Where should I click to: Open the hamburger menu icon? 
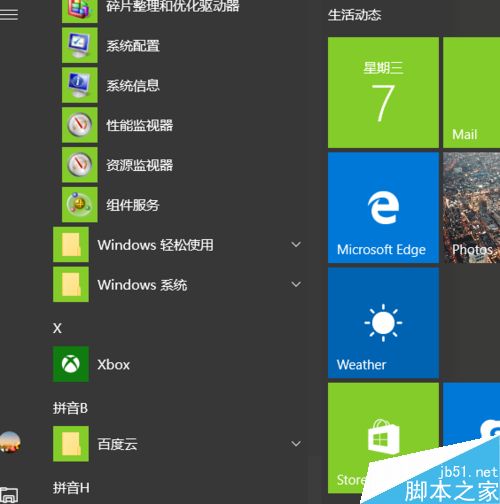(9, 14)
